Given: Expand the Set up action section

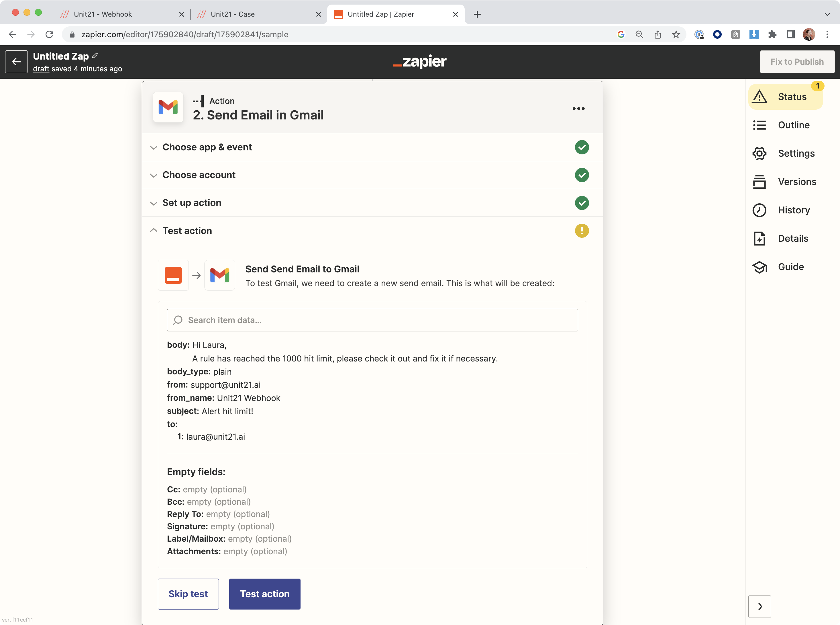Looking at the screenshot, I should pos(191,203).
